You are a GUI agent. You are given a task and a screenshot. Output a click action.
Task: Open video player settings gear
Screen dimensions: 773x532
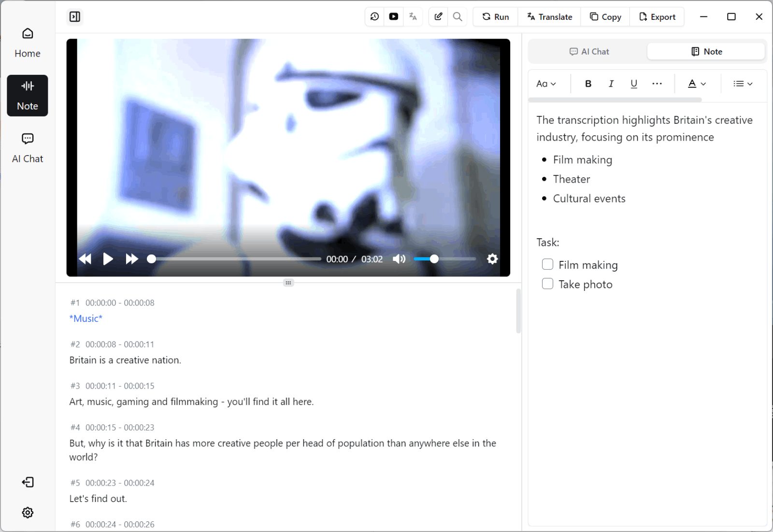[492, 259]
